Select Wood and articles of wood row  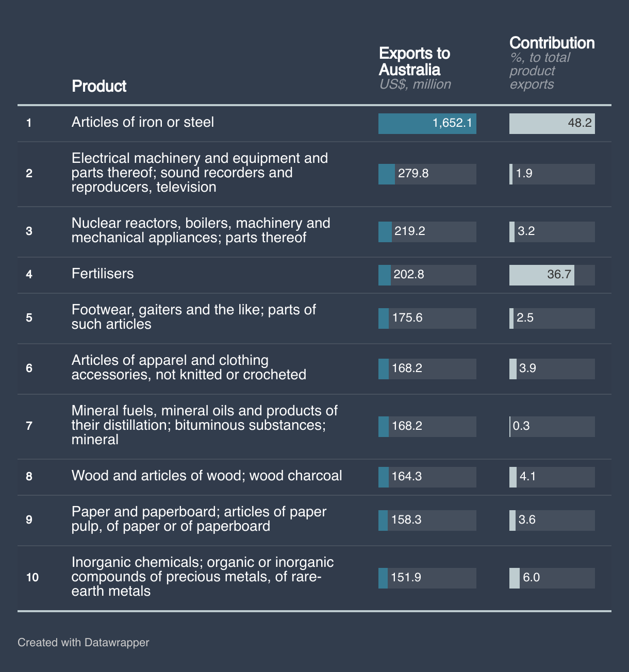click(206, 476)
